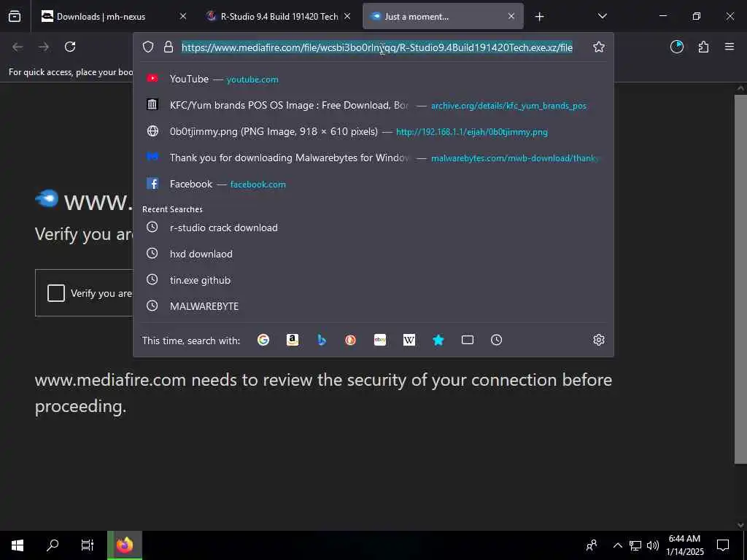The image size is (747, 560).
Task: Open Task View on the taskbar
Action: [88, 545]
